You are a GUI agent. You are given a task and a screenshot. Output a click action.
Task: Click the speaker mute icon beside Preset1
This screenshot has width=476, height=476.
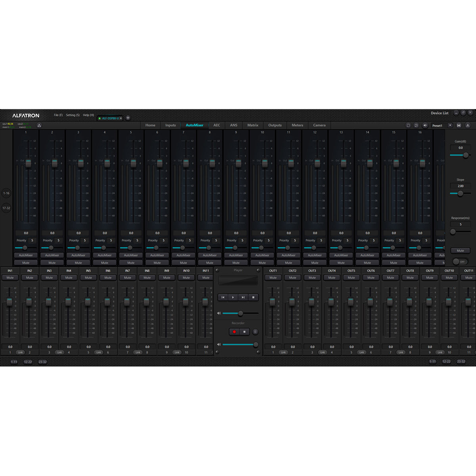pyautogui.click(x=425, y=126)
